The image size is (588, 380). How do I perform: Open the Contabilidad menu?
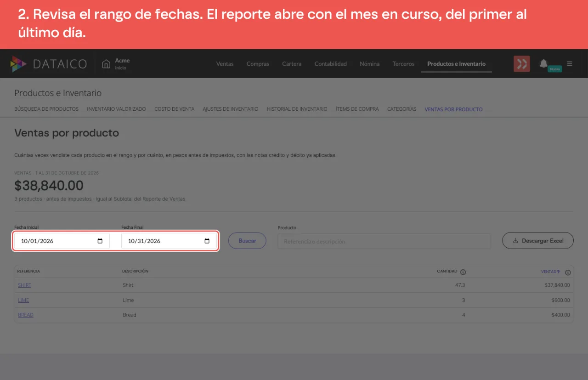(330, 64)
